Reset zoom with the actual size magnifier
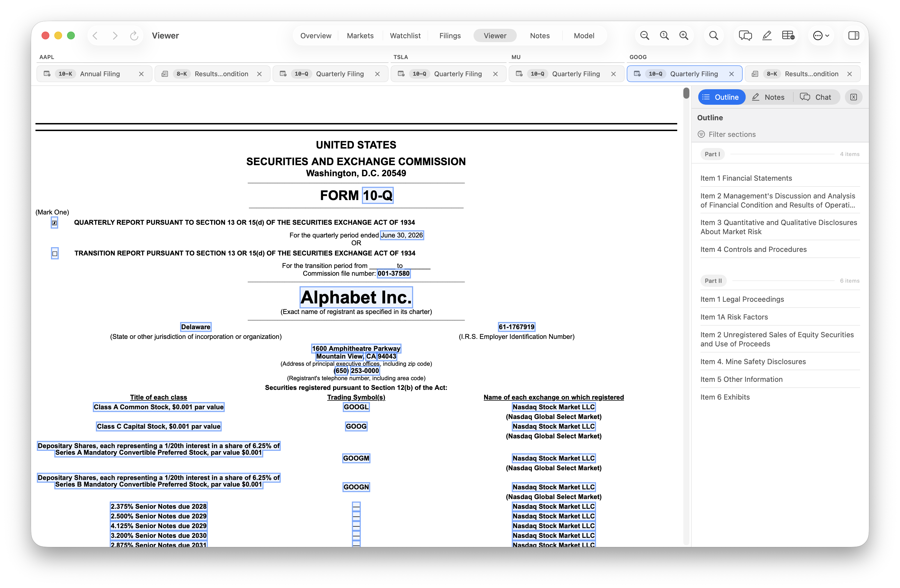Viewport: 900px width, 588px height. coord(664,35)
